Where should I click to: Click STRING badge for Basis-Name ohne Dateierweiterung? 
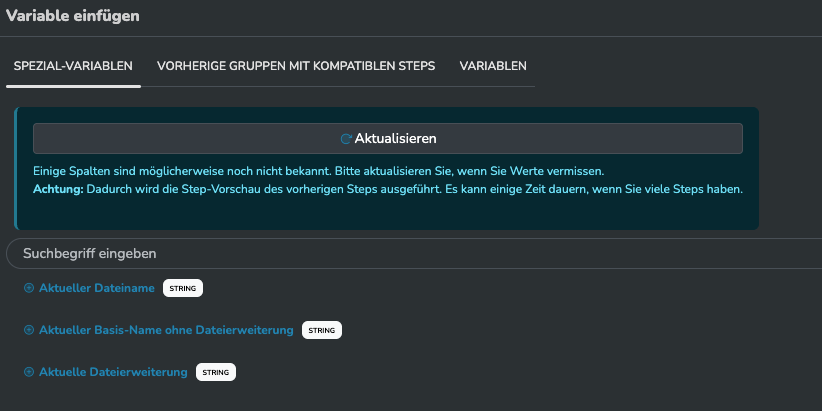[x=321, y=331]
